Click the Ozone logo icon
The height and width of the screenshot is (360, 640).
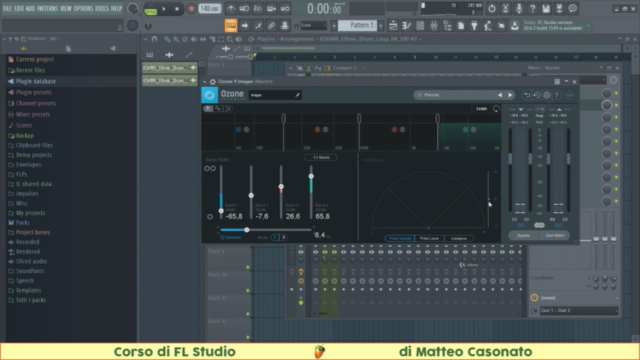pyautogui.click(x=210, y=95)
